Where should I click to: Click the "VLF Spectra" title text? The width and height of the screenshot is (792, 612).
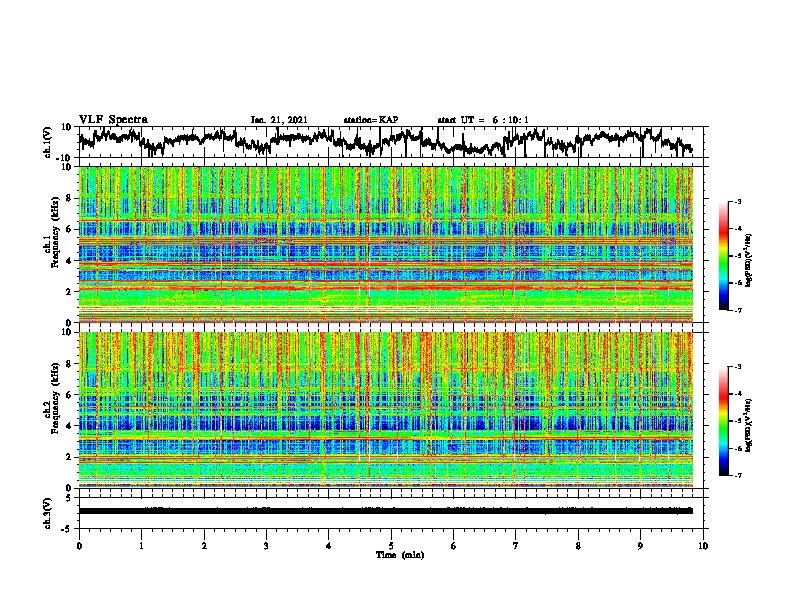(x=113, y=120)
